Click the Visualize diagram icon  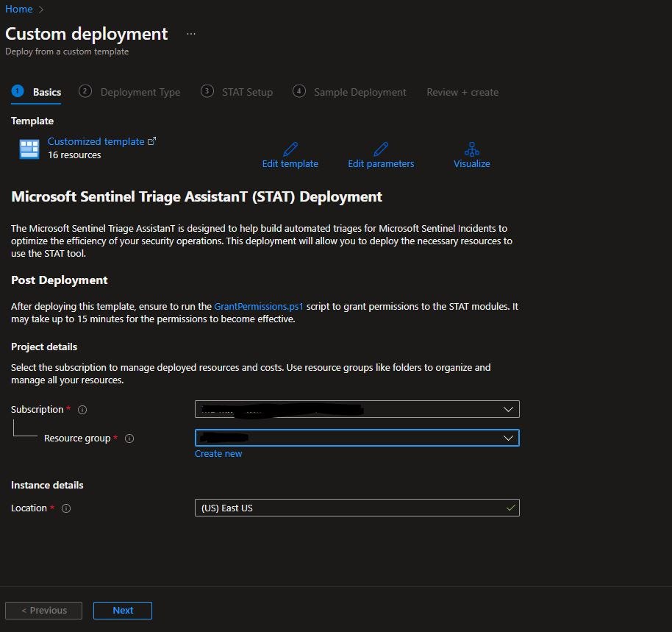[471, 149]
